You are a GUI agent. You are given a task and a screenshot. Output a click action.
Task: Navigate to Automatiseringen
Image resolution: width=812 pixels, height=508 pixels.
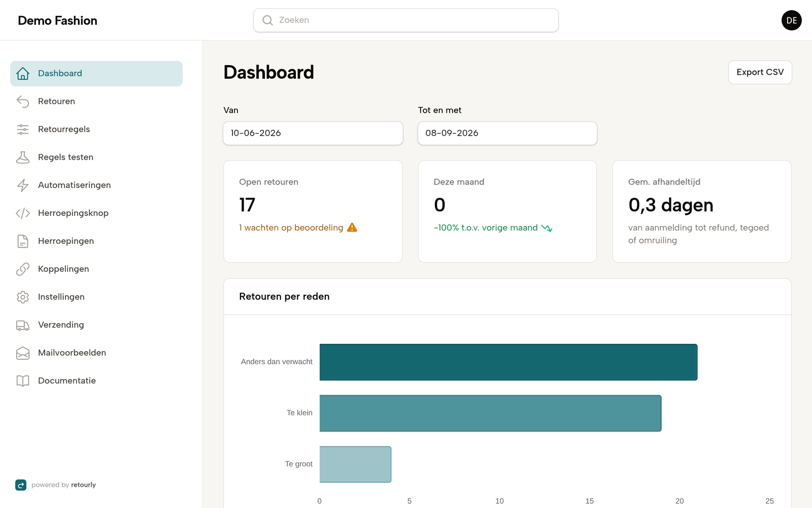click(96, 185)
